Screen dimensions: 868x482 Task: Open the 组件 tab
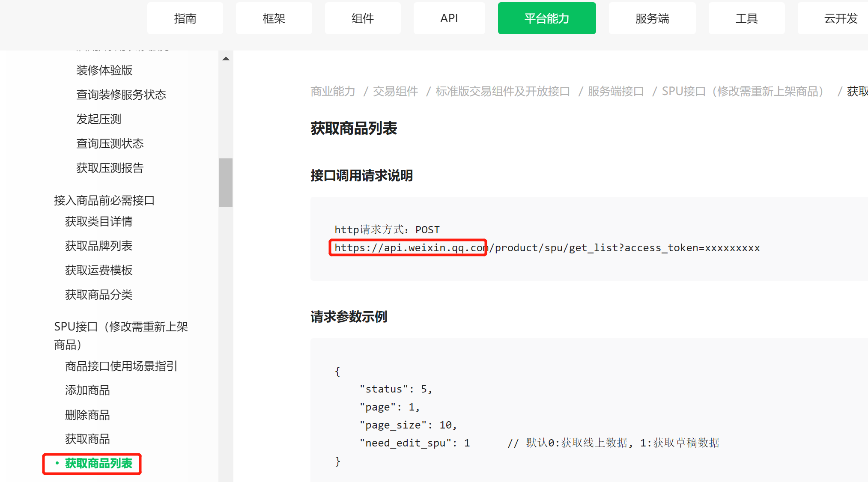click(362, 18)
